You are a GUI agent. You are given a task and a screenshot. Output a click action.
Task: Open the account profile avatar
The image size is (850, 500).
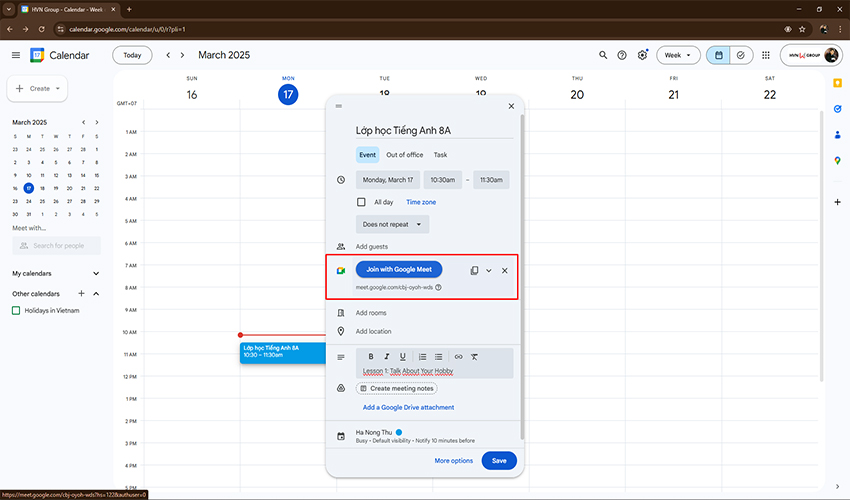coord(830,55)
